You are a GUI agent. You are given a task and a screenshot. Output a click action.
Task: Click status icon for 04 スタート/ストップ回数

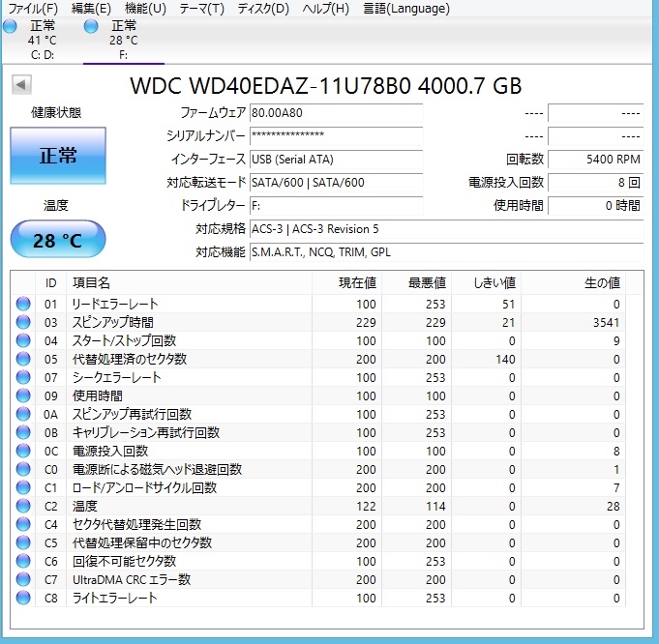tap(23, 340)
